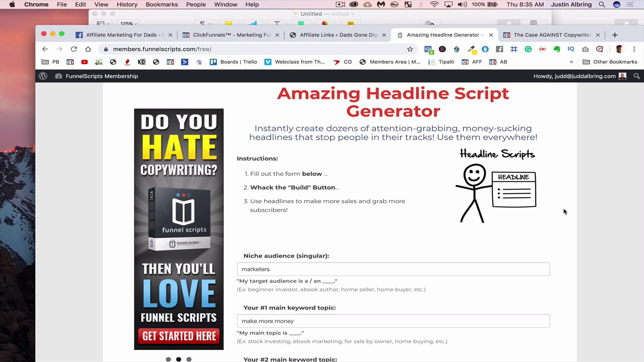Click the camera screenshot extension icon
Screen dimensions: 644x362
click(585, 49)
